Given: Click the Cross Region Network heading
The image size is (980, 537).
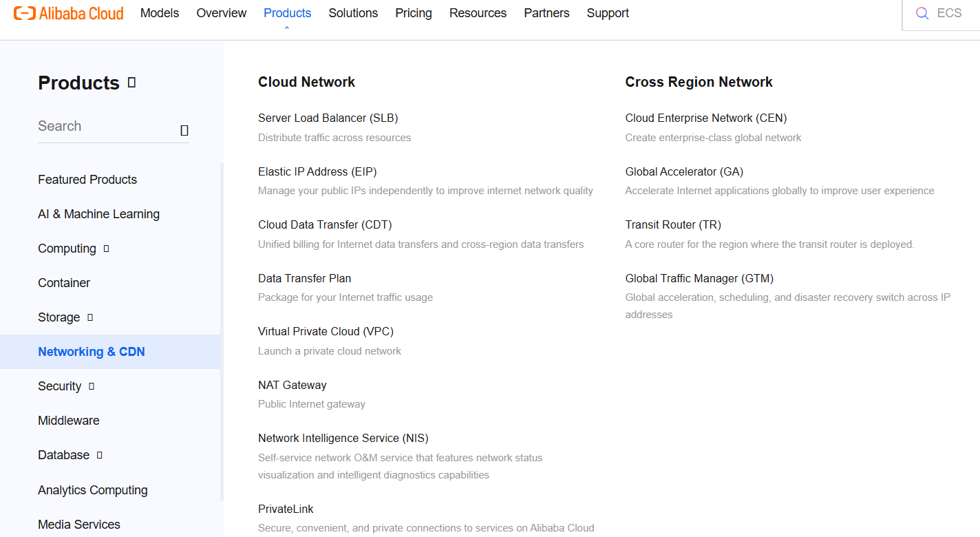Looking at the screenshot, I should [x=699, y=82].
